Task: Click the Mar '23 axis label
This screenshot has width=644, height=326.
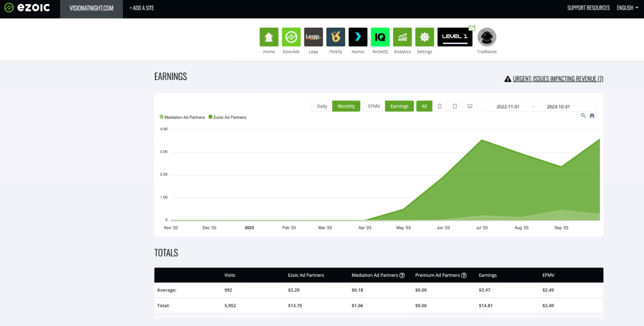Action: click(x=325, y=228)
